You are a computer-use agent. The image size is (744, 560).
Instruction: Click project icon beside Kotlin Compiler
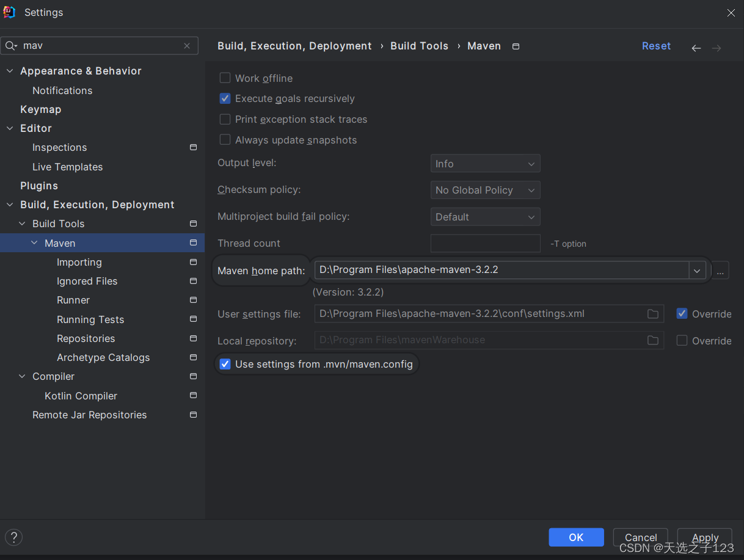[193, 395]
